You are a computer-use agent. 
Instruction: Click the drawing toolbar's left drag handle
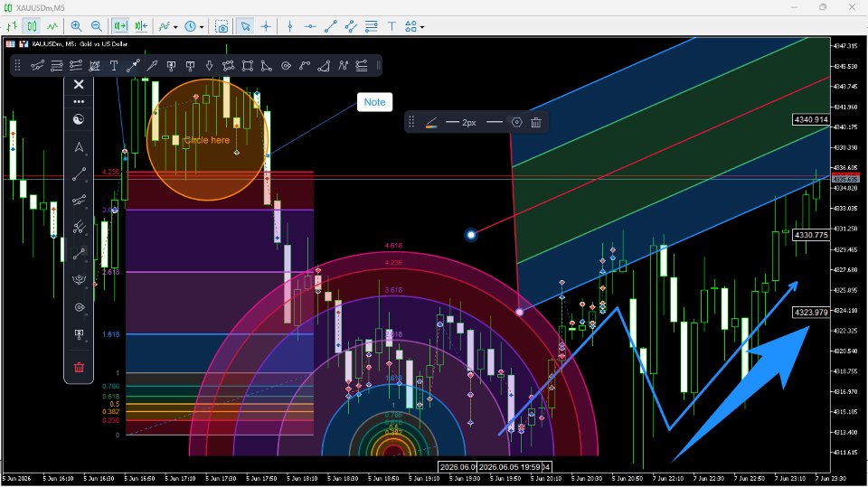18,66
